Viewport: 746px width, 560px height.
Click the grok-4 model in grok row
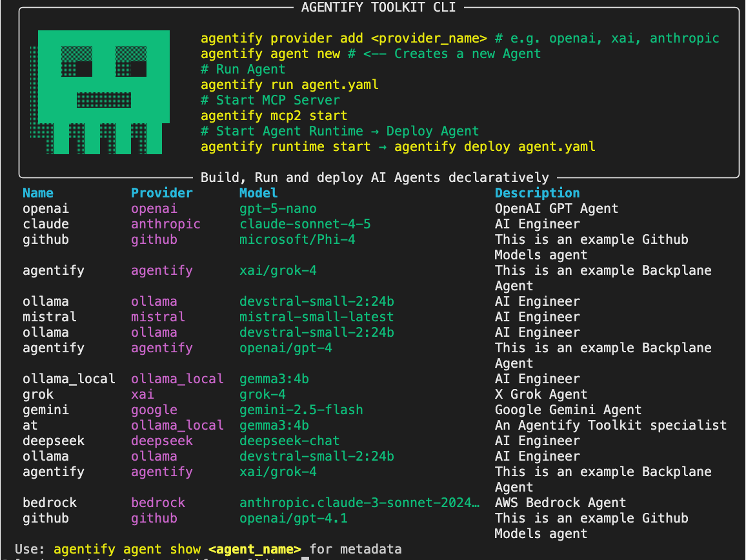coord(262,394)
